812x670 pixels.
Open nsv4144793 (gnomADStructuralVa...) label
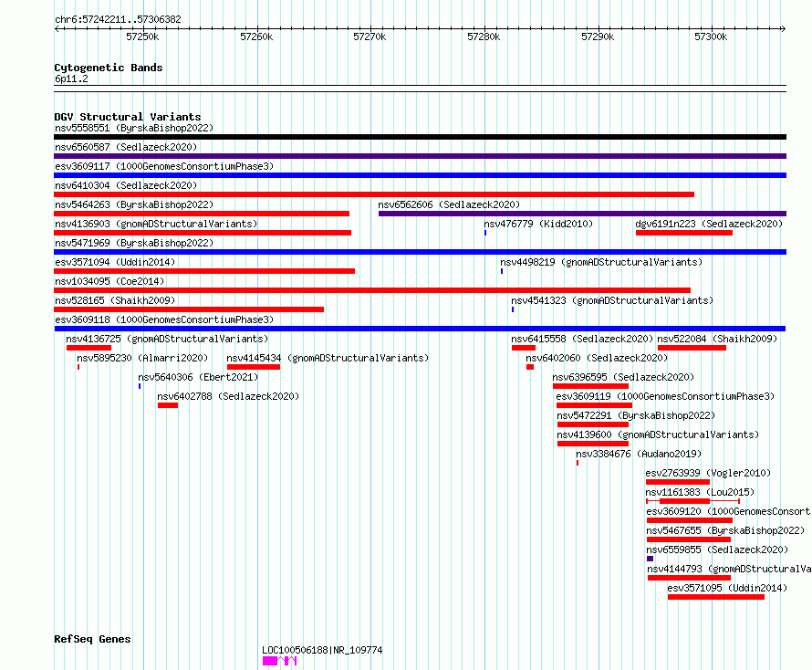pos(729,569)
